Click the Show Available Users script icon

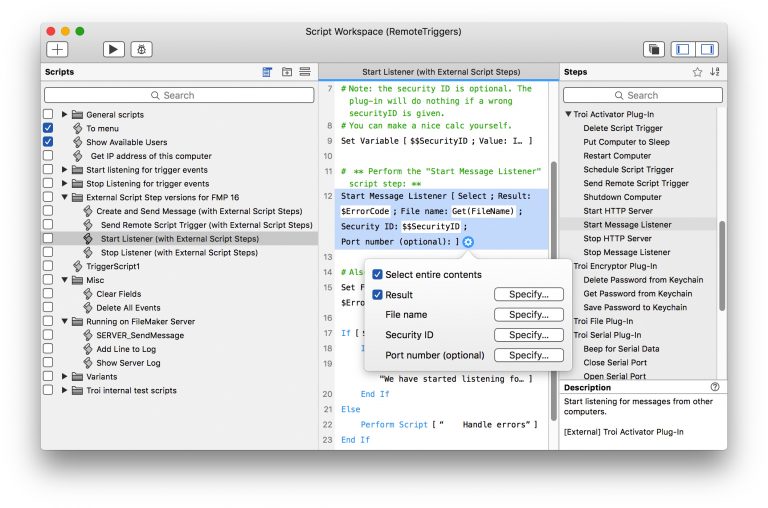(x=77, y=142)
